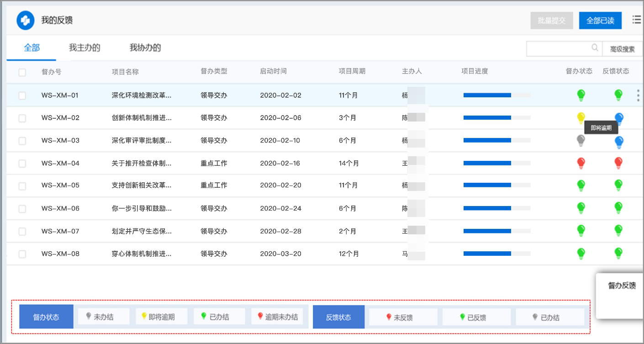Click the search magnifier icon
The width and height of the screenshot is (644, 344).
(x=595, y=48)
